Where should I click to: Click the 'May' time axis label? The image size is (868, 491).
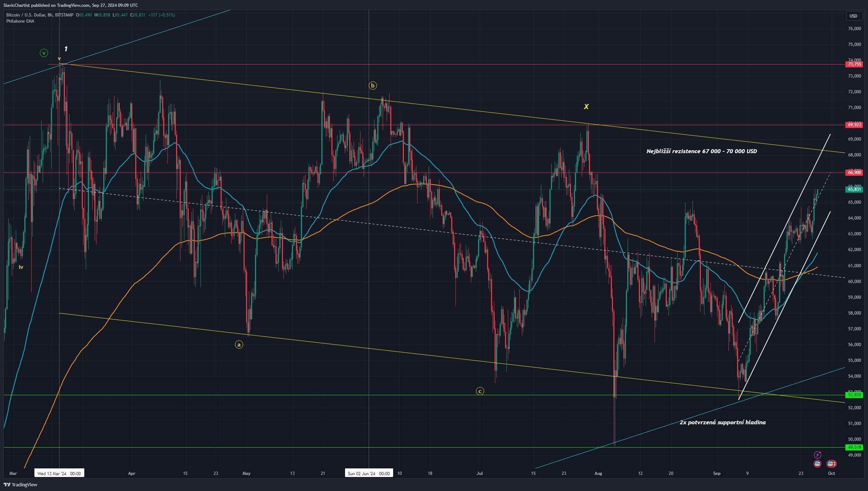coord(246,473)
